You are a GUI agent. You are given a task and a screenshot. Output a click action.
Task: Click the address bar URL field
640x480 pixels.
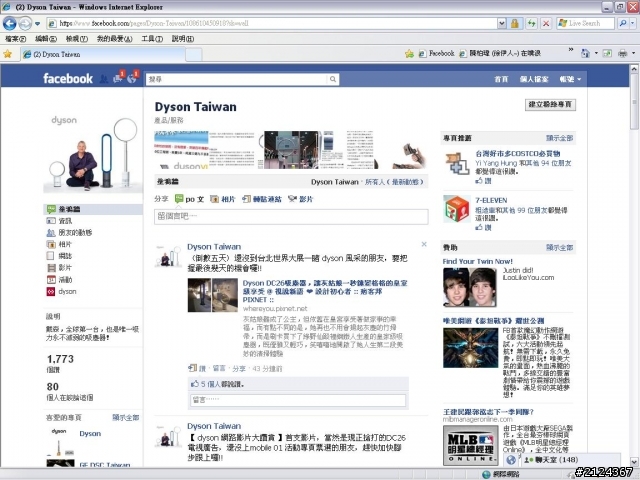[x=273, y=24]
